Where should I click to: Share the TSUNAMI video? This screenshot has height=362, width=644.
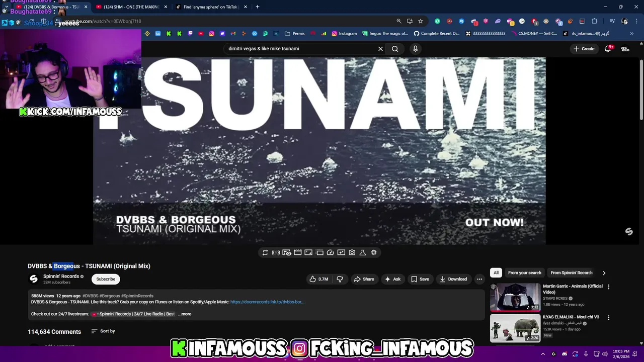click(364, 279)
